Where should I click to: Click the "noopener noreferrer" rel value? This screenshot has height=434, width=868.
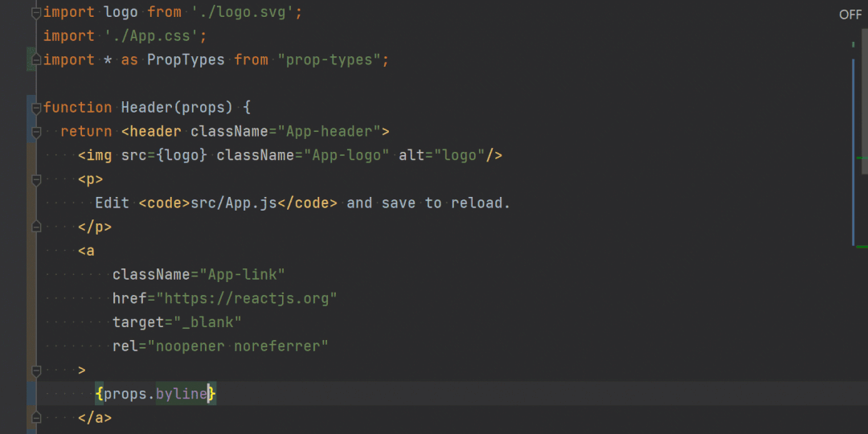[238, 346]
